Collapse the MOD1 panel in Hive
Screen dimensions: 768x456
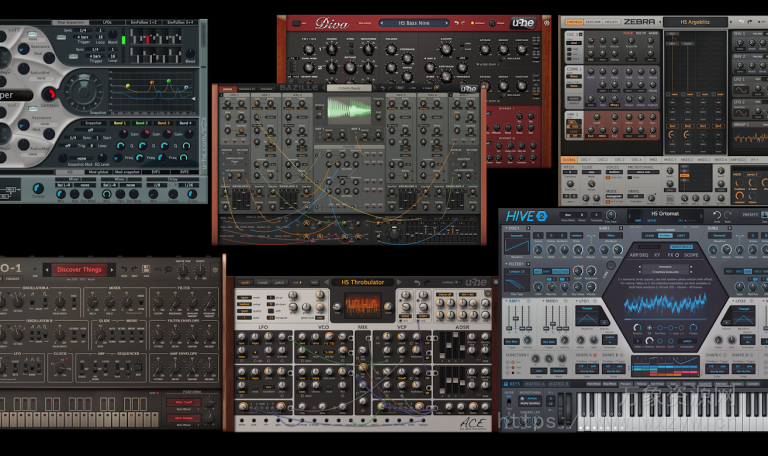pos(543,301)
